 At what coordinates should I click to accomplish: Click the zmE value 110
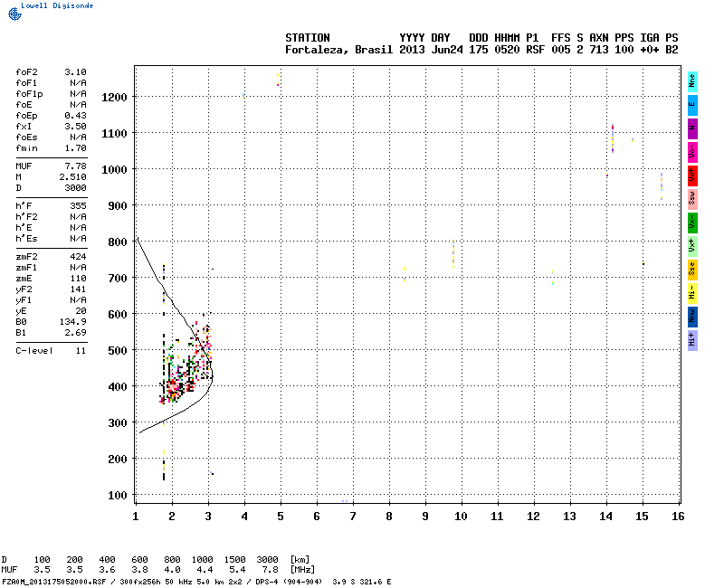(78, 279)
